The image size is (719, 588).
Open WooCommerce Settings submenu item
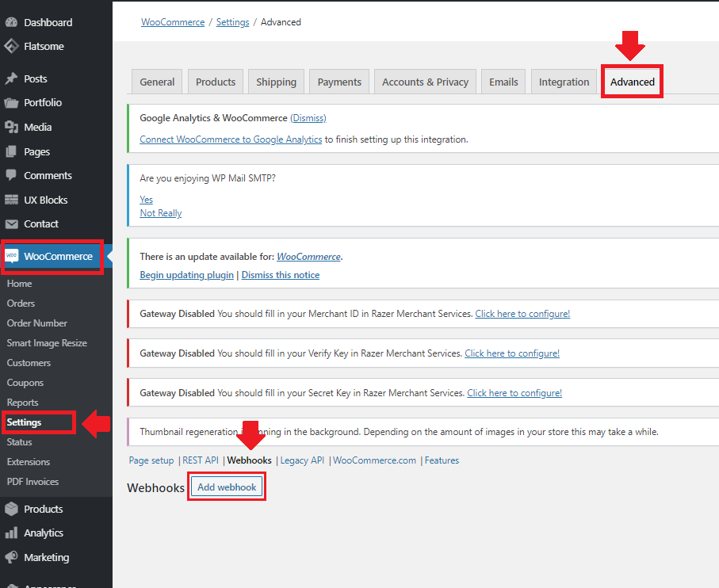24,422
